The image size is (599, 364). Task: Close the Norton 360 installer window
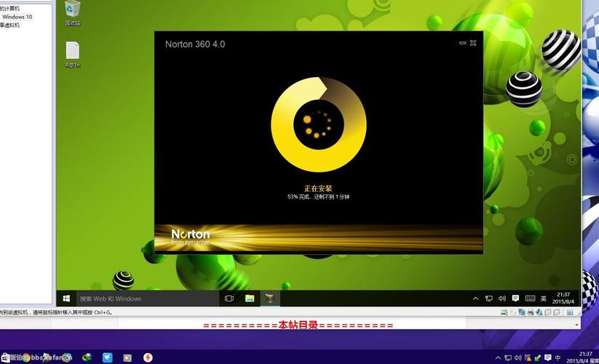tap(473, 43)
